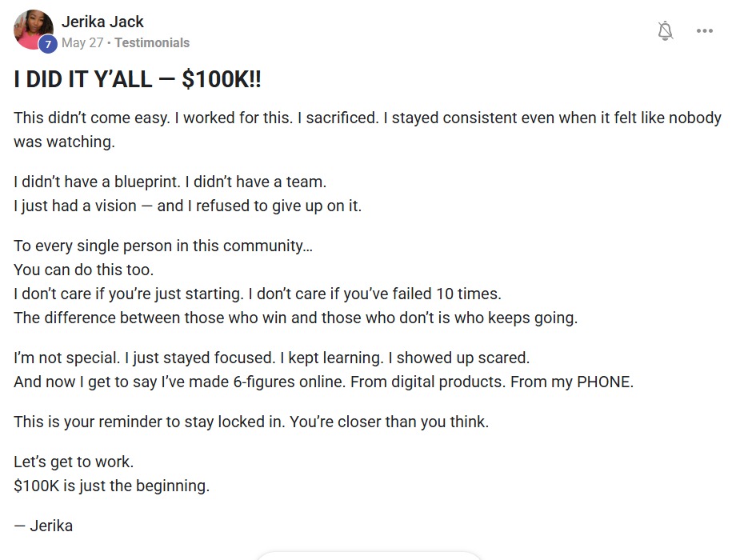This screenshot has height=560, width=752.
Task: Click the "$100K is just the beginning." line
Action: tap(111, 486)
